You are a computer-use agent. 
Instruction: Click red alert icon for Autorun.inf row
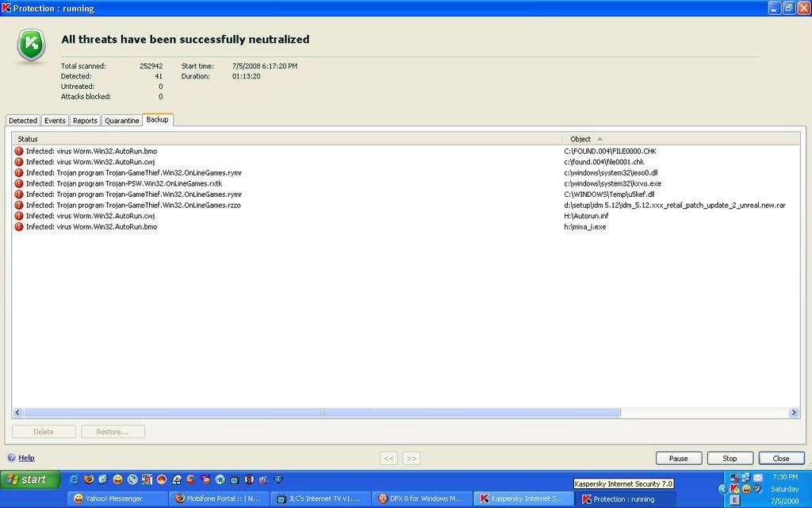19,216
